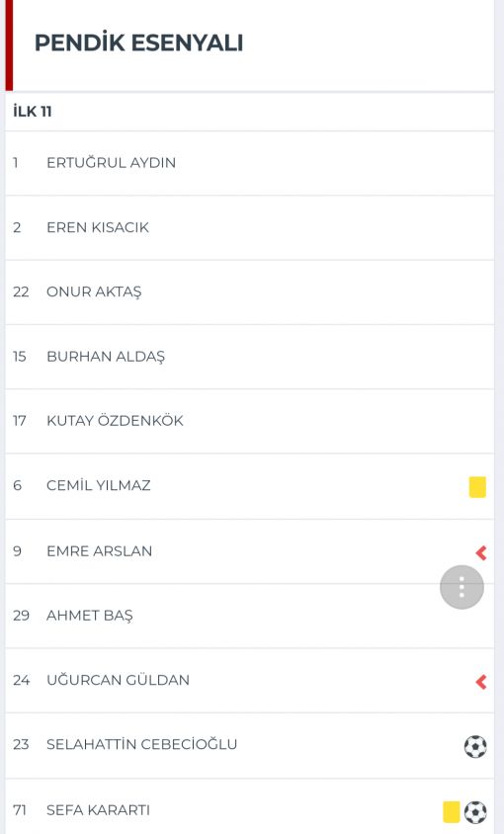This screenshot has height=834, width=504.
Task: Click the name Cemil Yılmaz
Action: click(x=99, y=485)
